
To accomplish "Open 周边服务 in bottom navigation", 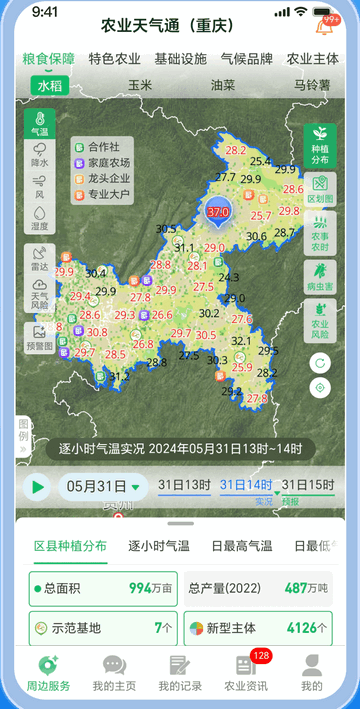I will point(48,673).
